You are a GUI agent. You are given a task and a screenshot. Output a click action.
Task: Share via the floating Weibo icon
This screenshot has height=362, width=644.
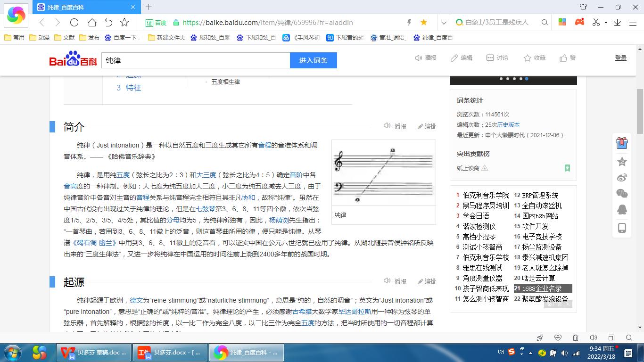click(622, 178)
